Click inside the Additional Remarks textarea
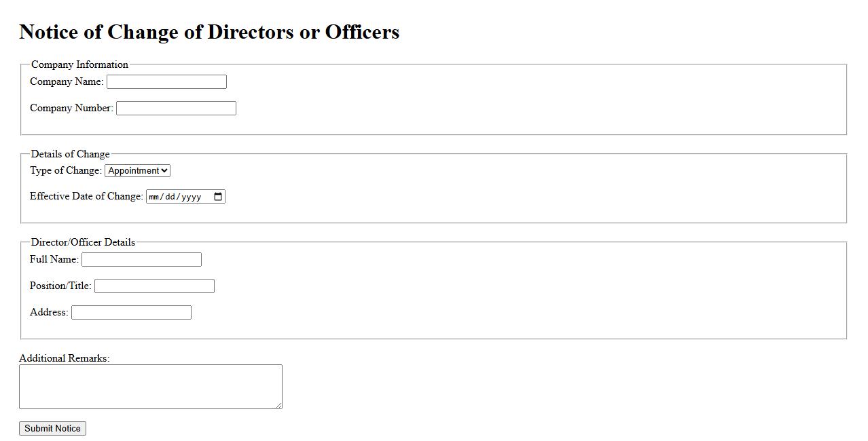This screenshot has width=868, height=441. pos(150,387)
